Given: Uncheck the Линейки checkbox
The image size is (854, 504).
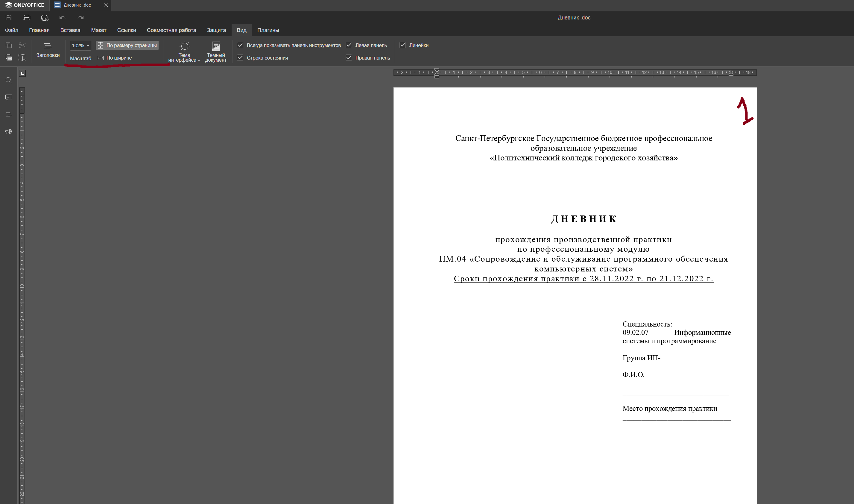Looking at the screenshot, I should coord(403,45).
